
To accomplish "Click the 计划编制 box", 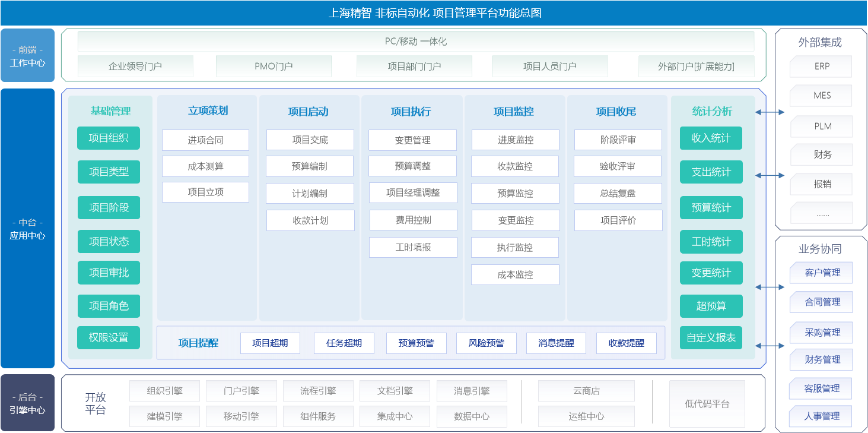I will (x=310, y=194).
